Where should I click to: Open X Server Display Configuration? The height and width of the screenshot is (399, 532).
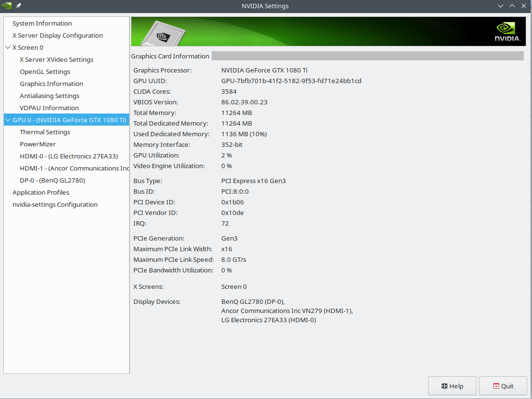coord(58,35)
